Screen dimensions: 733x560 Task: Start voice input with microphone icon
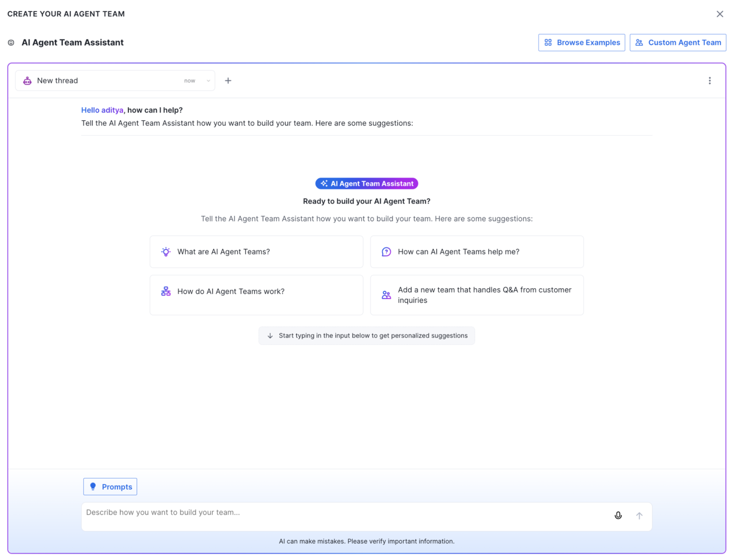click(618, 516)
